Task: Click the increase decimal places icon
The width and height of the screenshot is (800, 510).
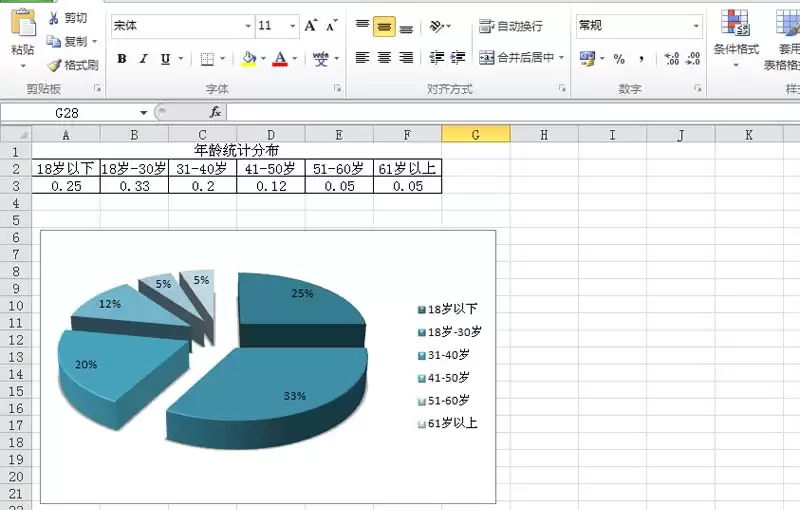Action: tap(671, 59)
